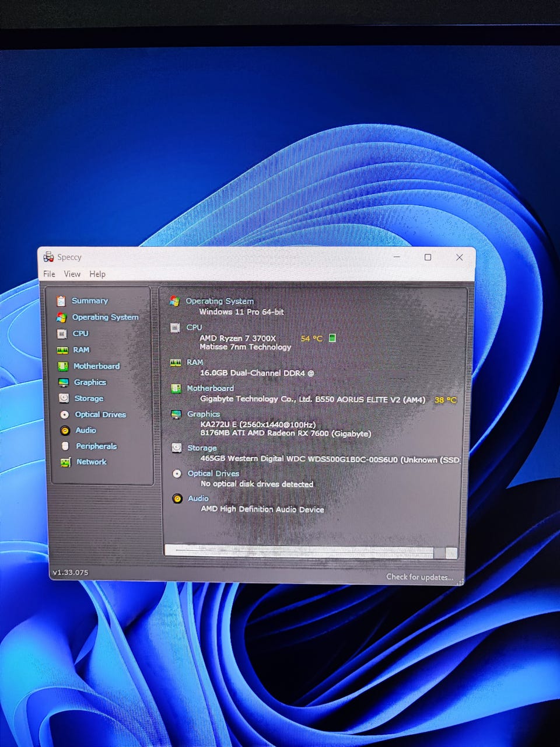Click the horizontal scrollbar in summary pane
This screenshot has width=560, height=747.
click(x=303, y=551)
